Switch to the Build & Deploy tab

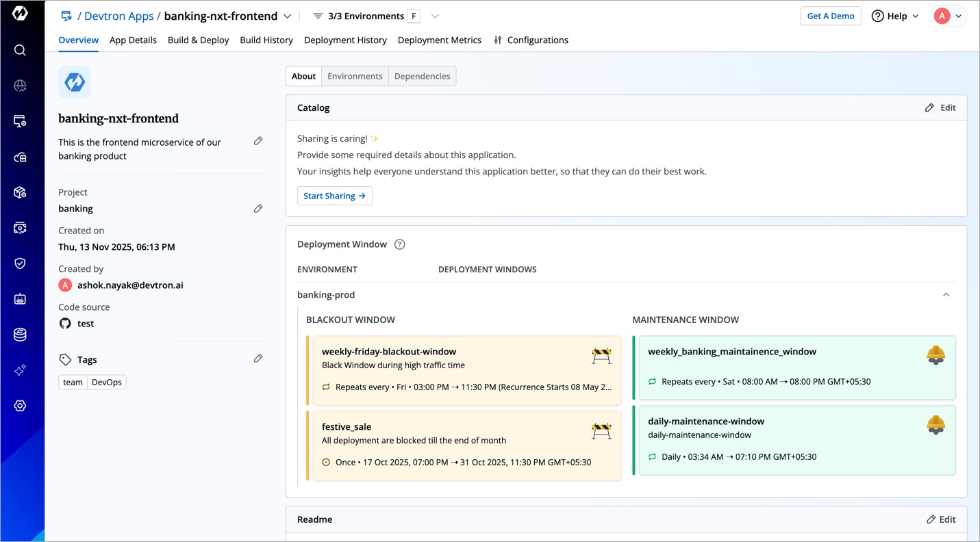[x=198, y=40]
